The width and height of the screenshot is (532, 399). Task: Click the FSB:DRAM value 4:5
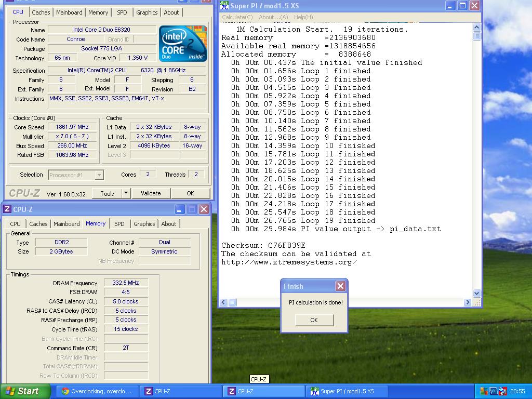(x=126, y=292)
